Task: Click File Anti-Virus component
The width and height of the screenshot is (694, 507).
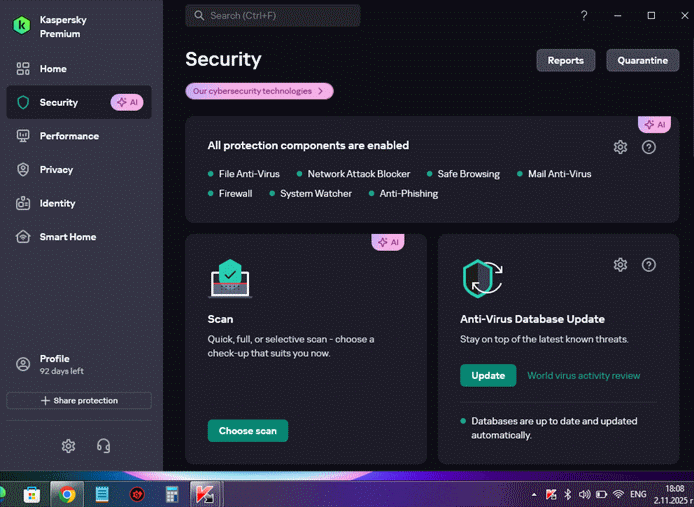Action: pos(244,174)
